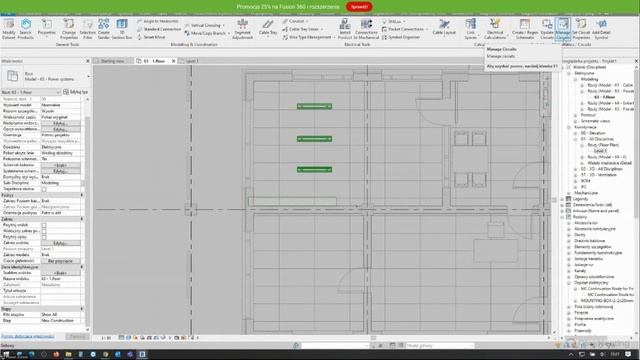Click Angle to Horizontal tool
This screenshot has width=640, height=360.
point(158,21)
